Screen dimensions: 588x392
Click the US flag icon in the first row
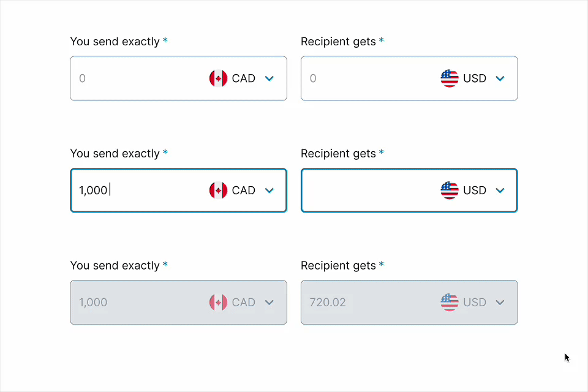450,78
